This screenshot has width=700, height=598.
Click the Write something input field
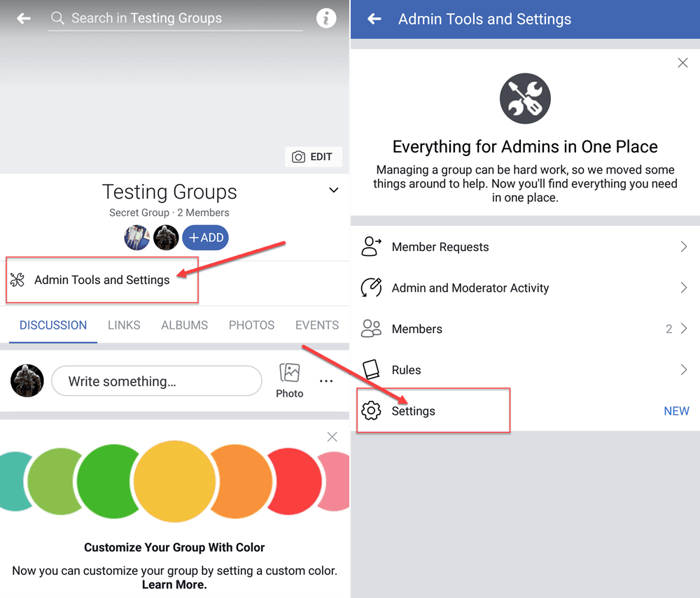coord(157,381)
